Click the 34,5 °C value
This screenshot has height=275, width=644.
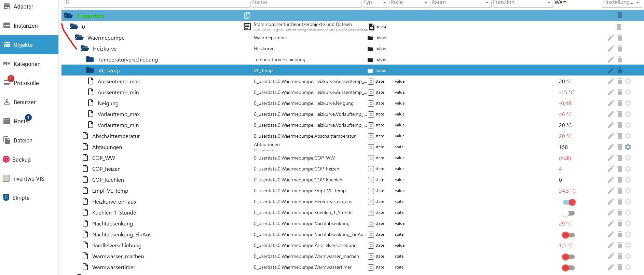click(567, 191)
